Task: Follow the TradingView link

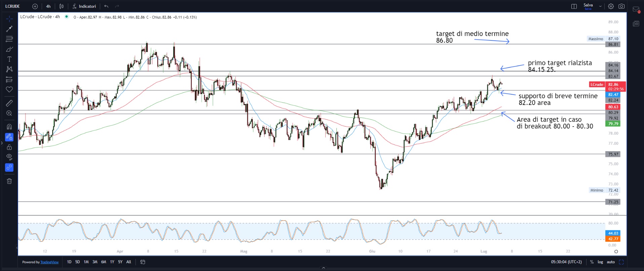Action: (49, 262)
